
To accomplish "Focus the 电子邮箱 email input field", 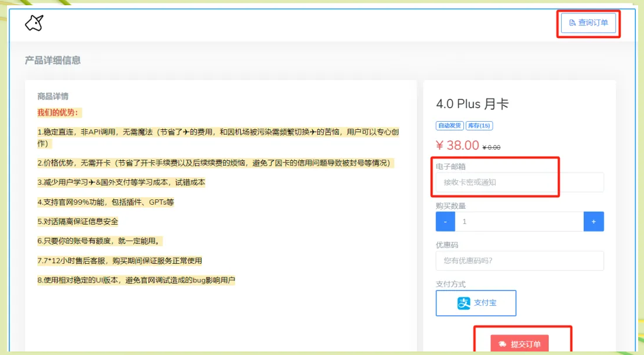I will [520, 182].
